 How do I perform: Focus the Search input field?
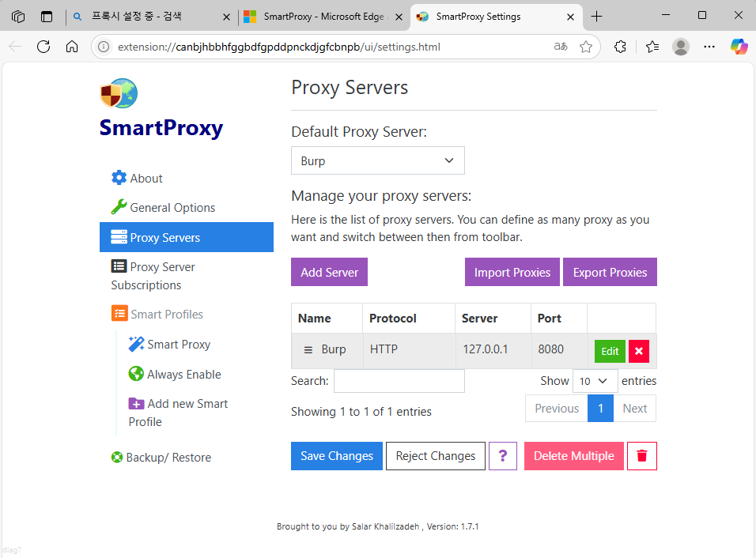pos(399,381)
